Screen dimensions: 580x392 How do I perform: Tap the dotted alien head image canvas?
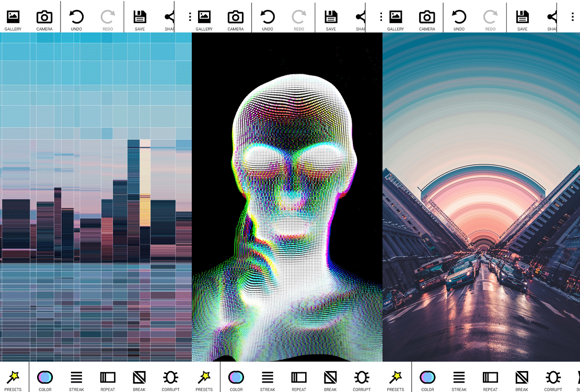point(287,197)
